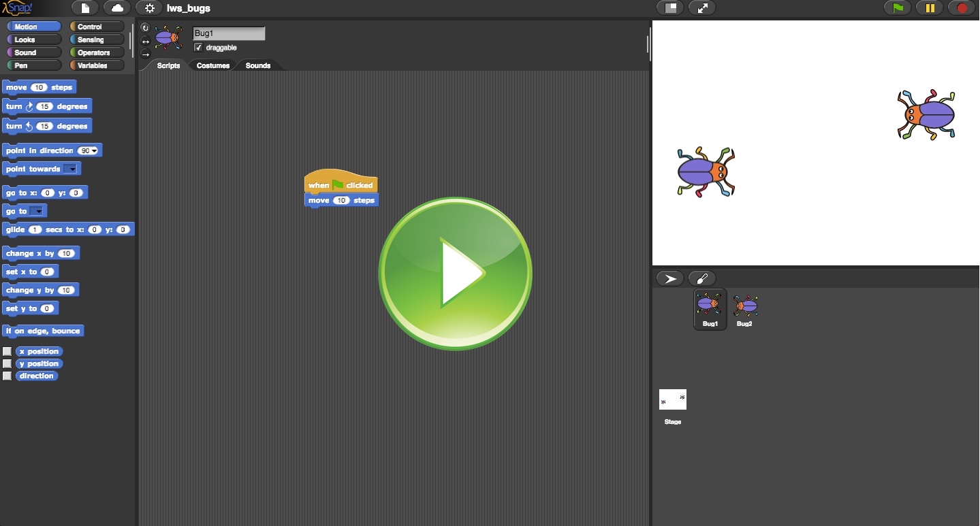Open the go to target dropdown
Image resolution: width=980 pixels, height=526 pixels.
coord(37,212)
